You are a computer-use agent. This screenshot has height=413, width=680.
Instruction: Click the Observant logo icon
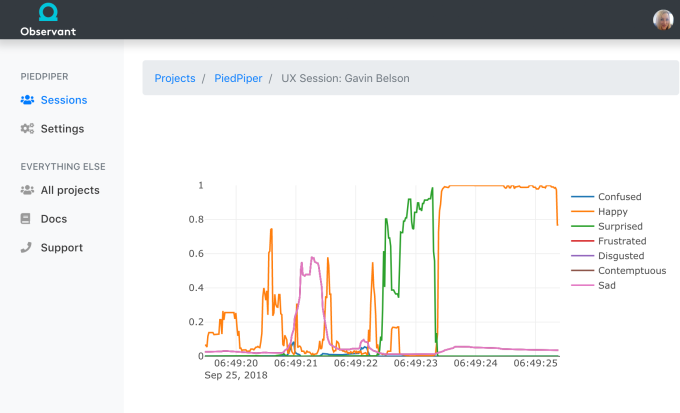pyautogui.click(x=48, y=12)
